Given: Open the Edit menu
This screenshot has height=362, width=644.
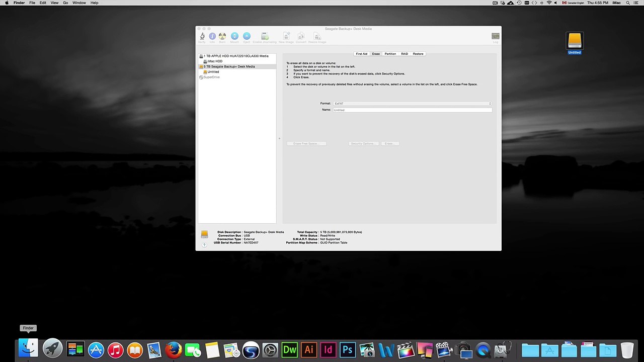Looking at the screenshot, I should (x=43, y=3).
